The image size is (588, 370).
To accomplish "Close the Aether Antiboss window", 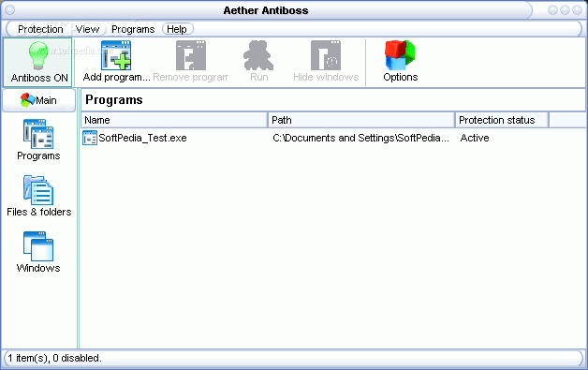I will (577, 9).
